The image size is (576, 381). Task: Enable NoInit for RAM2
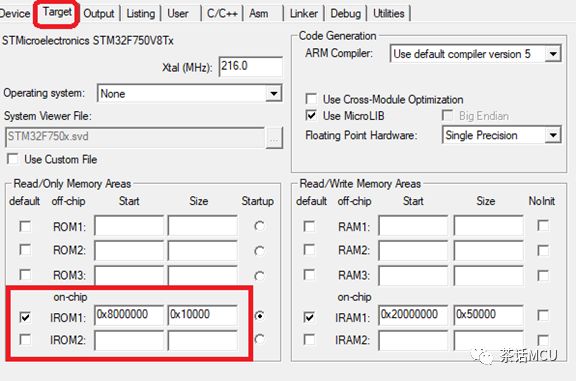(543, 250)
